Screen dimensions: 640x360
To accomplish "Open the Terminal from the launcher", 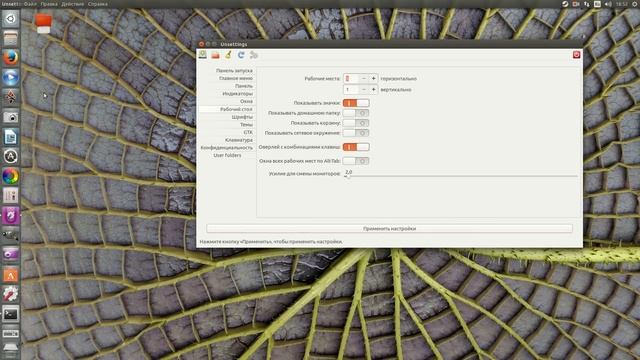I will pyautogui.click(x=11, y=314).
